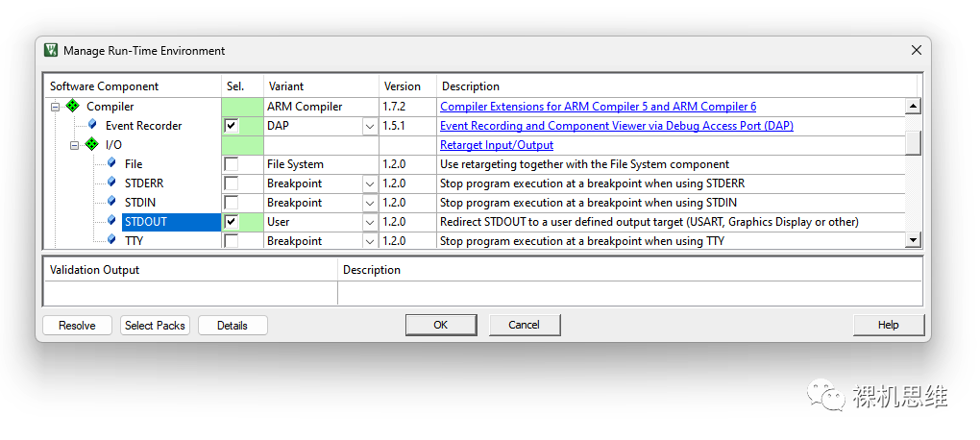Select the Compiler tree item
Screen dimensions: 980x440
(x=110, y=107)
